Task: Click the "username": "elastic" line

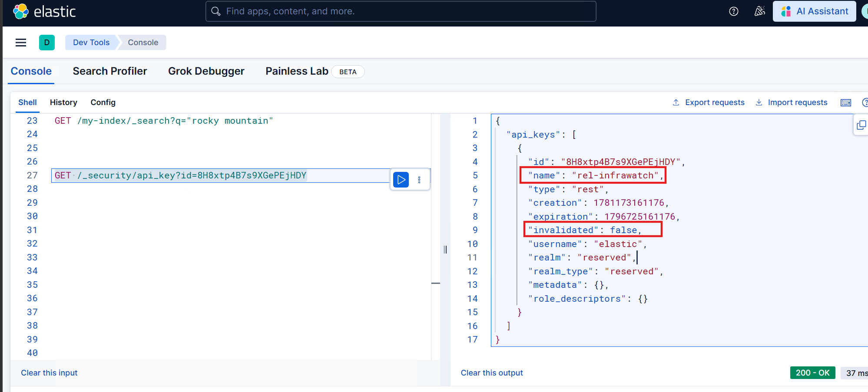Action: point(587,244)
